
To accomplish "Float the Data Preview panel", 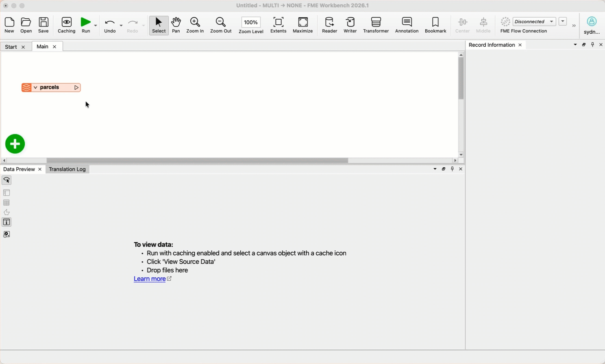I will [x=444, y=169].
